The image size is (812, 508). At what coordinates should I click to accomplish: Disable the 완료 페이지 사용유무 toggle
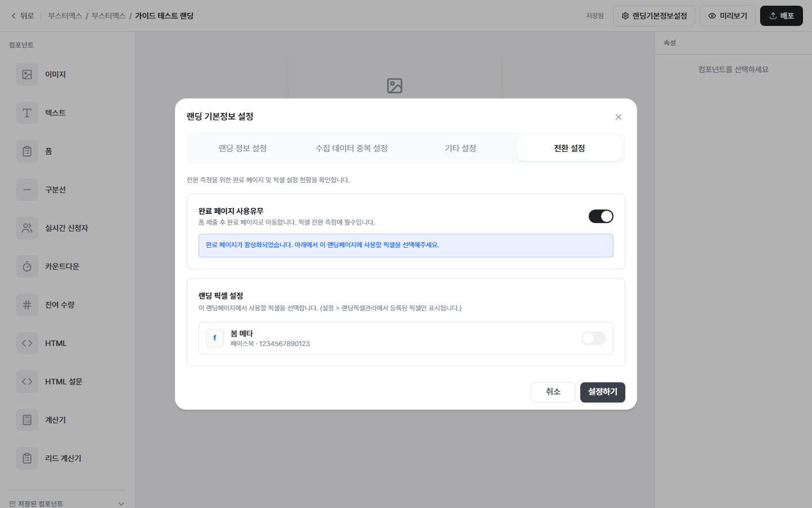coord(601,216)
